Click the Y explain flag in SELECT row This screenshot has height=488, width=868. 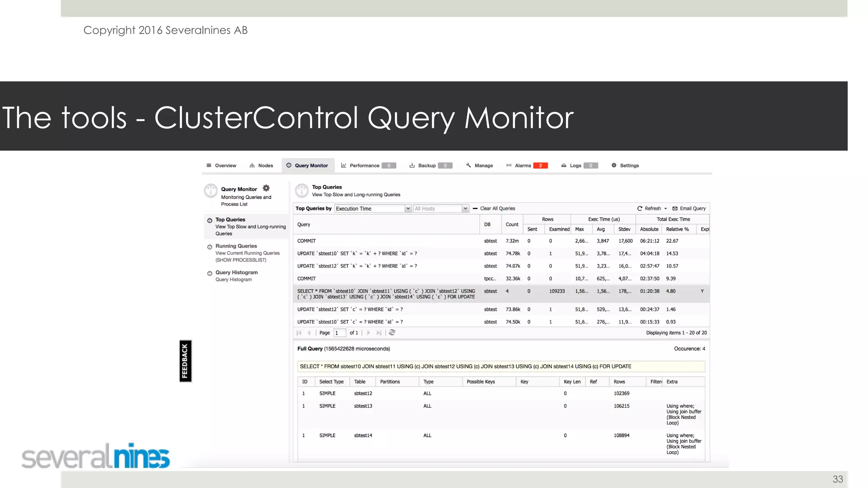pos(702,291)
